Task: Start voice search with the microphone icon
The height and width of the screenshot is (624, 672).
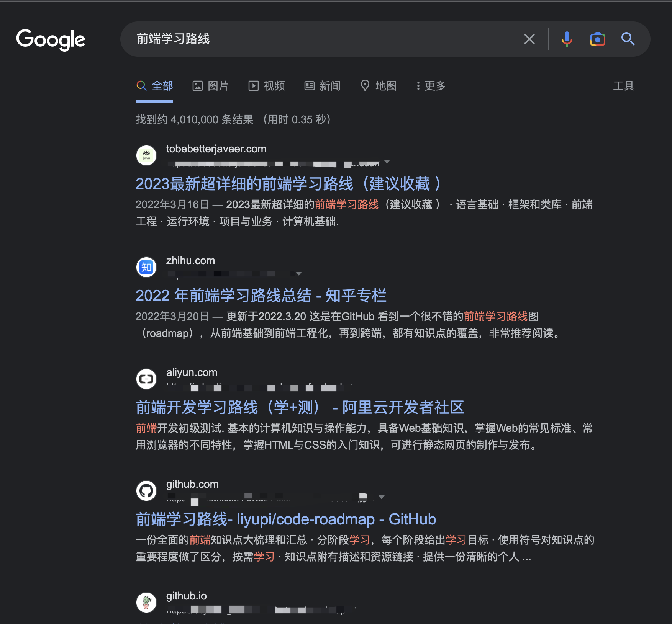Action: coord(567,39)
